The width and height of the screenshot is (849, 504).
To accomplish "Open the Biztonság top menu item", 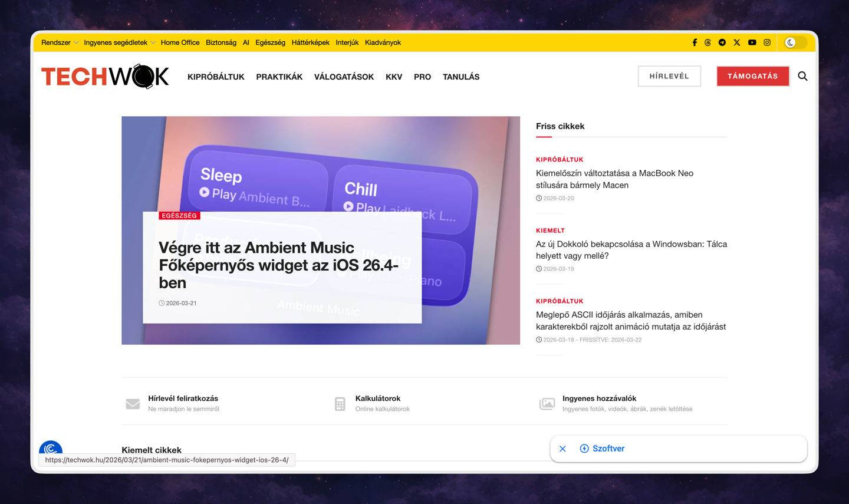I will click(x=221, y=42).
